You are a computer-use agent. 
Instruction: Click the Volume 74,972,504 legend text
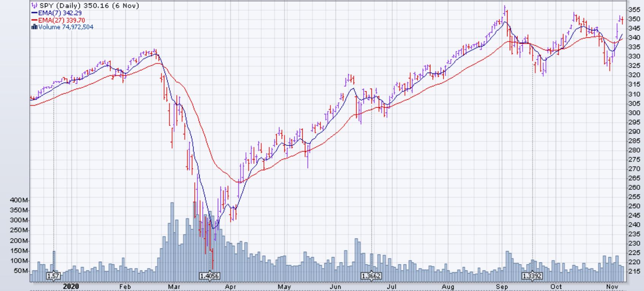[65, 27]
